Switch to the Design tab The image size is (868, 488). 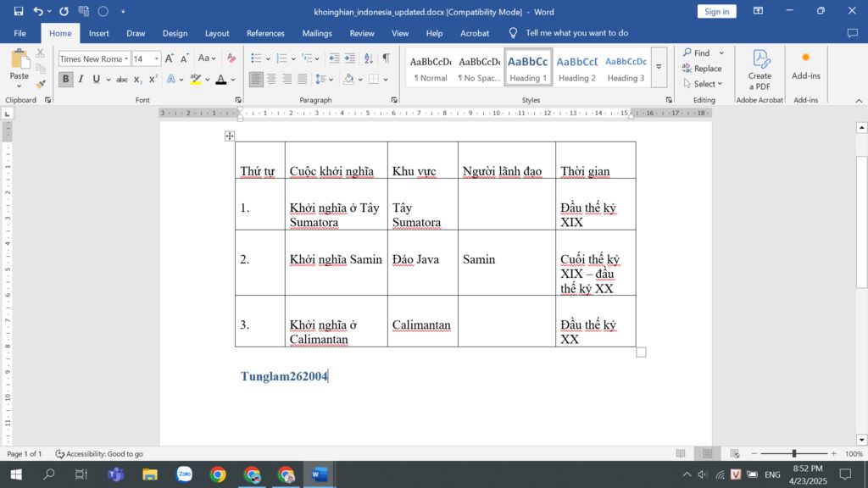point(175,33)
